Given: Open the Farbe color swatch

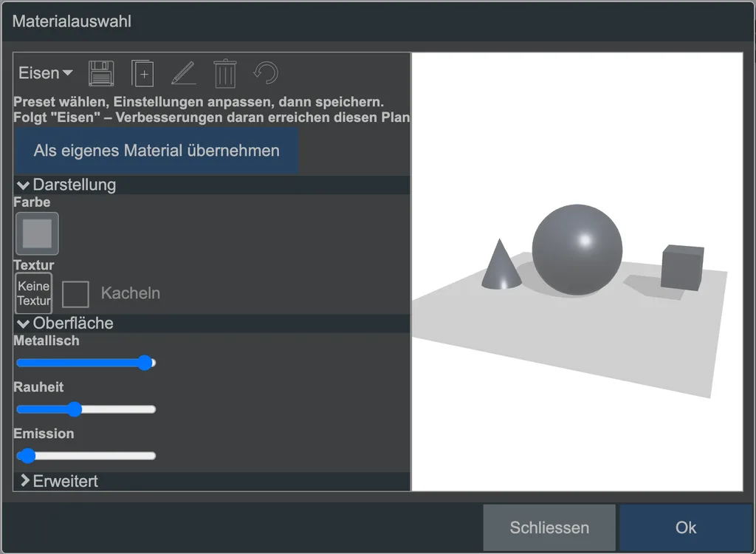Looking at the screenshot, I should (37, 233).
